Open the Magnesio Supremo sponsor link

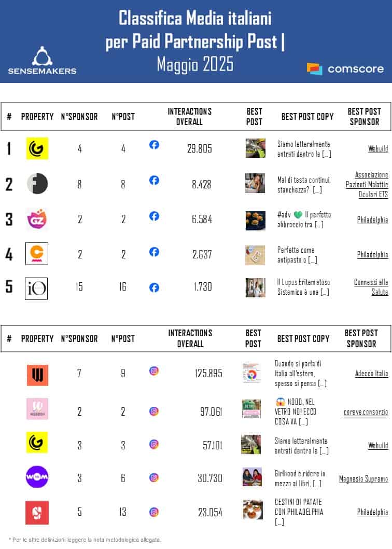(363, 478)
